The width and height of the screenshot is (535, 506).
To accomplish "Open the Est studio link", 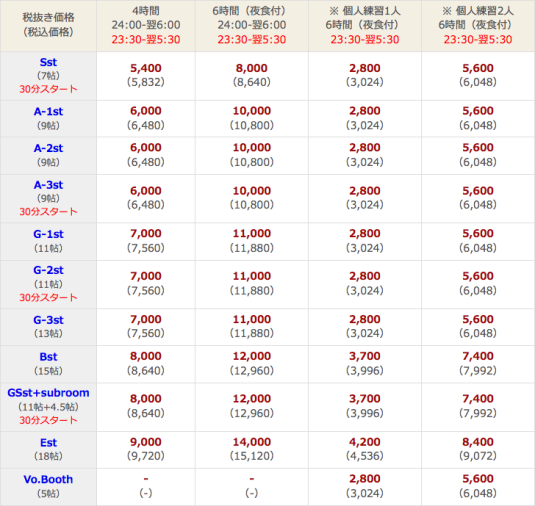I will click(48, 443).
